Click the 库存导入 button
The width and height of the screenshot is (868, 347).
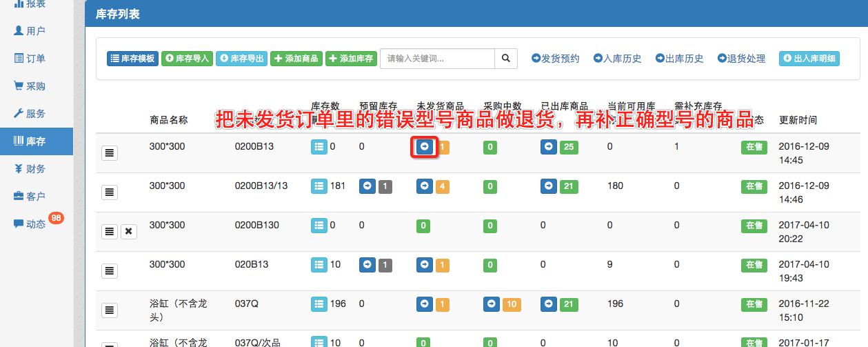(x=187, y=59)
